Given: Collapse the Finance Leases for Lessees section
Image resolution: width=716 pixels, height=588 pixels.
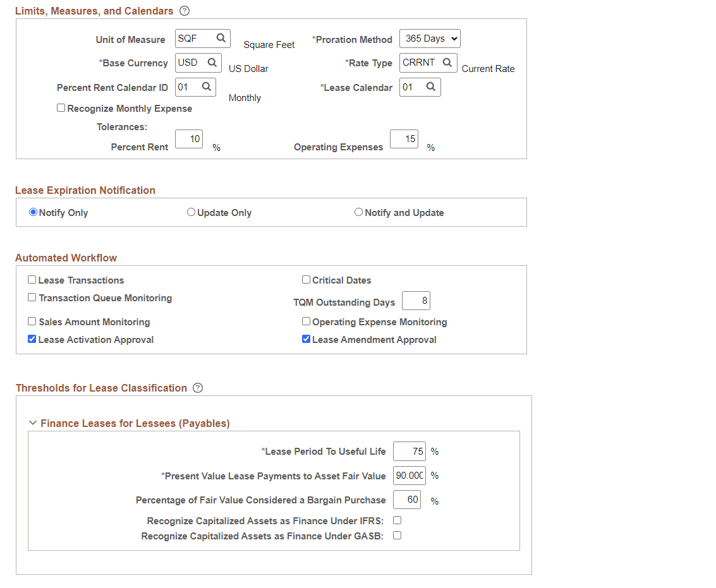Looking at the screenshot, I should tap(33, 423).
